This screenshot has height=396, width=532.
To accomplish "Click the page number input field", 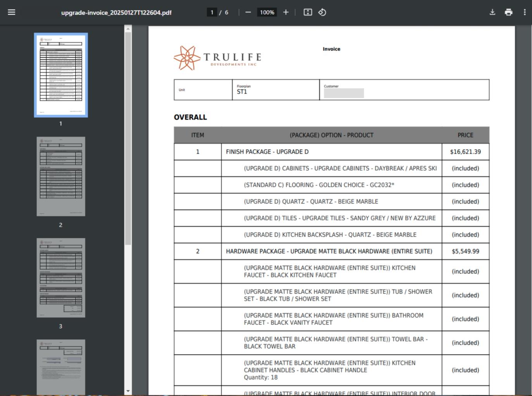I will [x=212, y=12].
